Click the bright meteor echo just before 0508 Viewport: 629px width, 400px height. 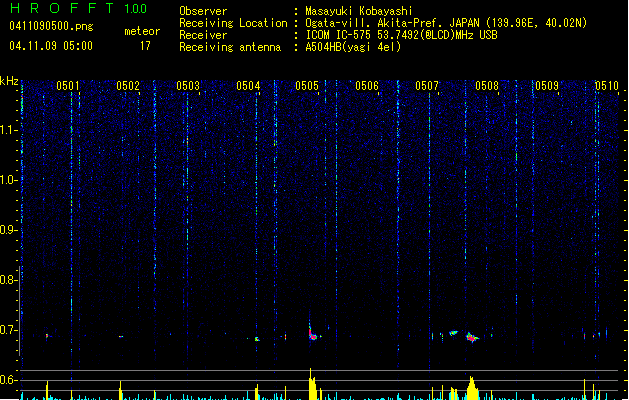(472, 337)
